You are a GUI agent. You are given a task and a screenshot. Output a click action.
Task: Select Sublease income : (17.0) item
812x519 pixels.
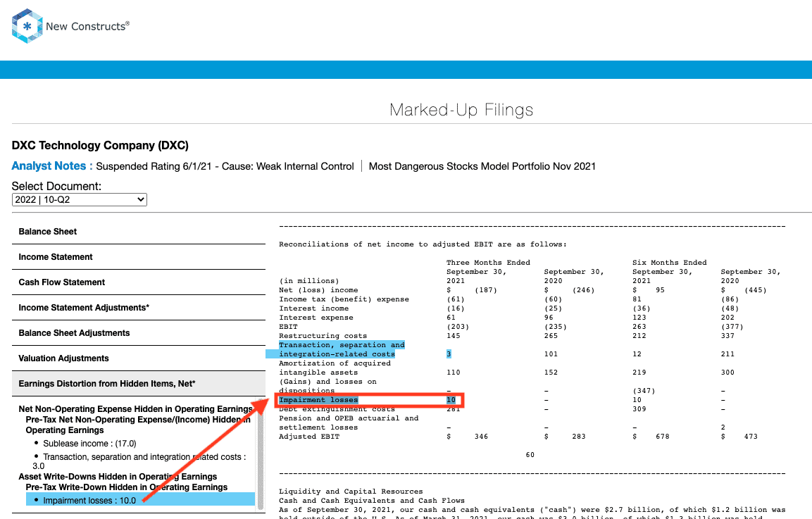click(89, 444)
